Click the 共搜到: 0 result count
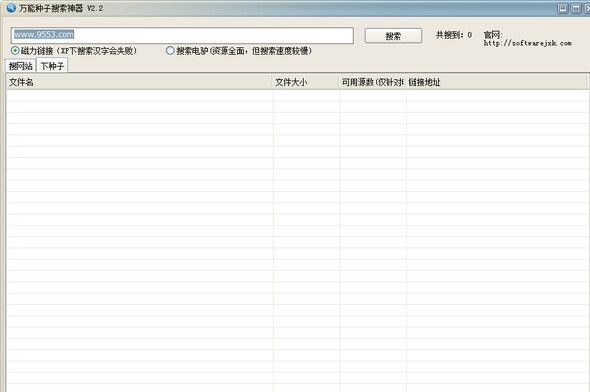Viewport: 590px width, 392px height. [x=454, y=35]
